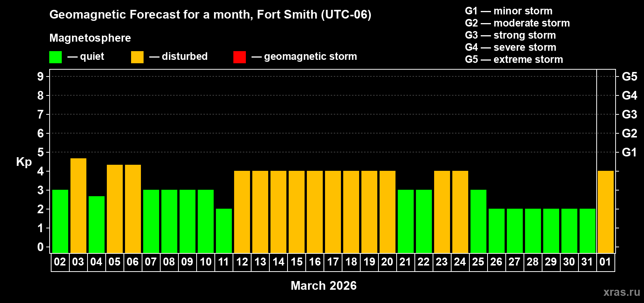The width and height of the screenshot is (644, 303).
Task: Click date label 27 on the axis
Action: (514, 262)
